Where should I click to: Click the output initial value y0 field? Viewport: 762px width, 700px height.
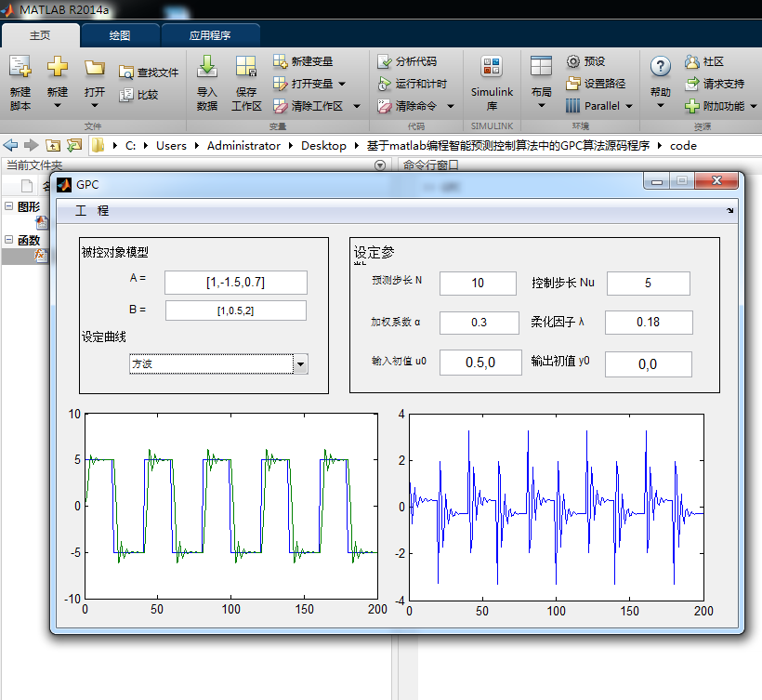[649, 364]
